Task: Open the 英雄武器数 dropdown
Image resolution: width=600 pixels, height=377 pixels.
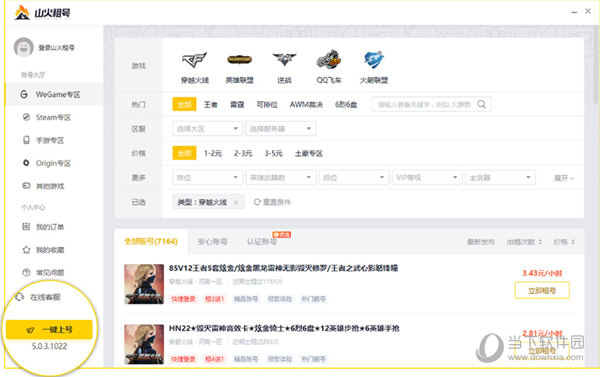Action: pyautogui.click(x=281, y=178)
